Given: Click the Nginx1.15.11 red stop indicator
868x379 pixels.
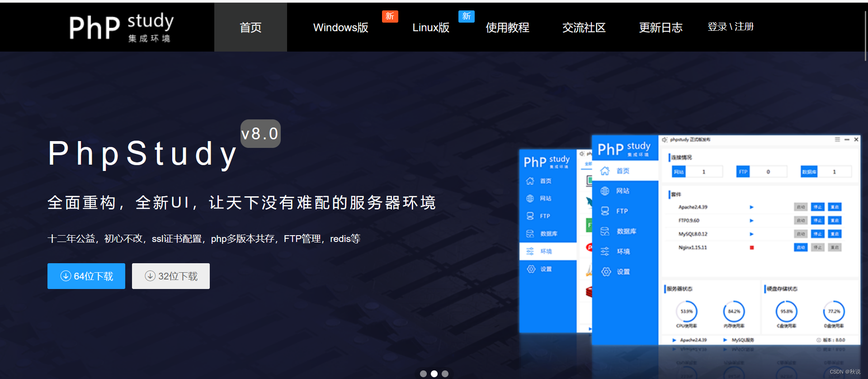Looking at the screenshot, I should pyautogui.click(x=752, y=247).
